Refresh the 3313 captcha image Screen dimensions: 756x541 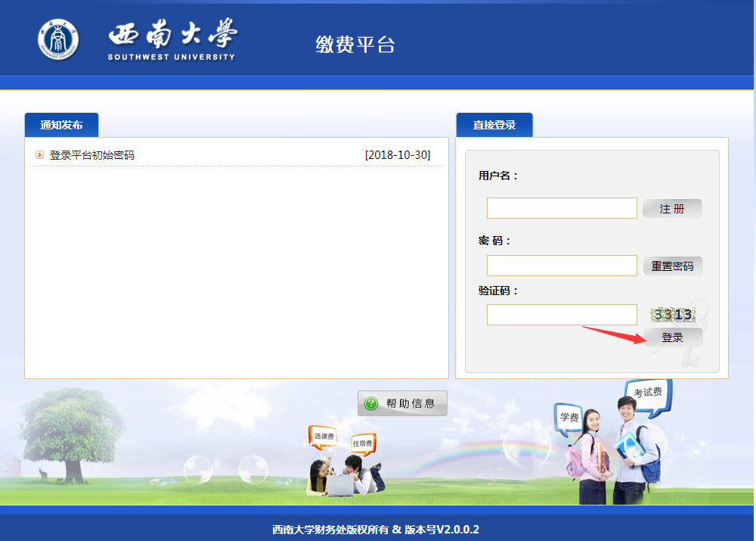(x=673, y=314)
